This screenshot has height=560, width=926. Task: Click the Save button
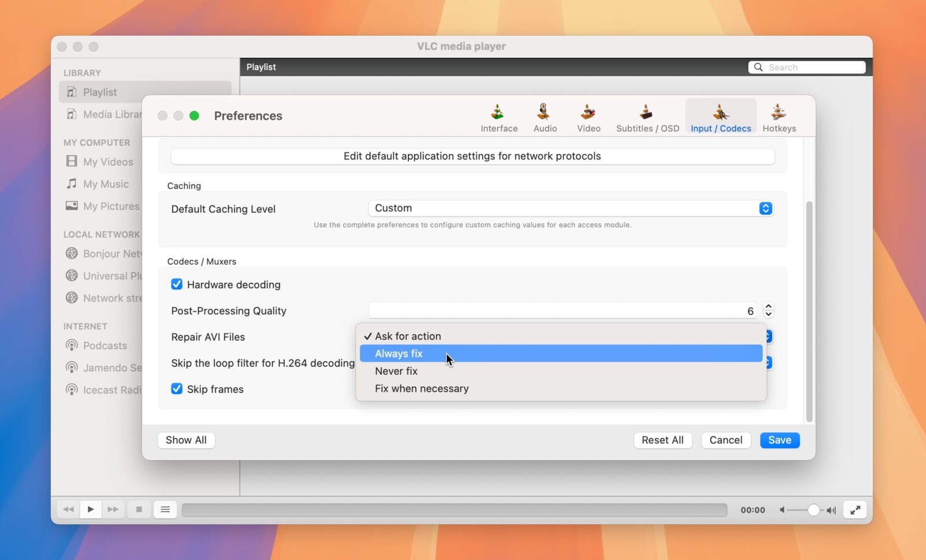tap(779, 440)
